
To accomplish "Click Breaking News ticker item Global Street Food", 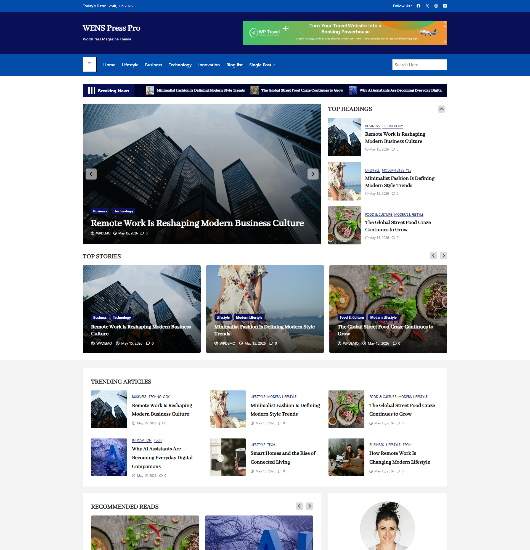I will pos(302,90).
